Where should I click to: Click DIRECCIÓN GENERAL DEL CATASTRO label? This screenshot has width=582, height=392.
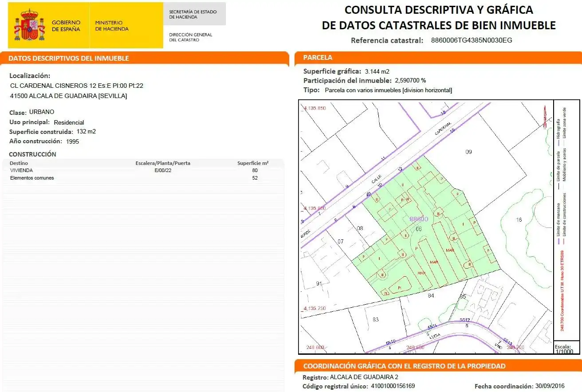pyautogui.click(x=191, y=37)
